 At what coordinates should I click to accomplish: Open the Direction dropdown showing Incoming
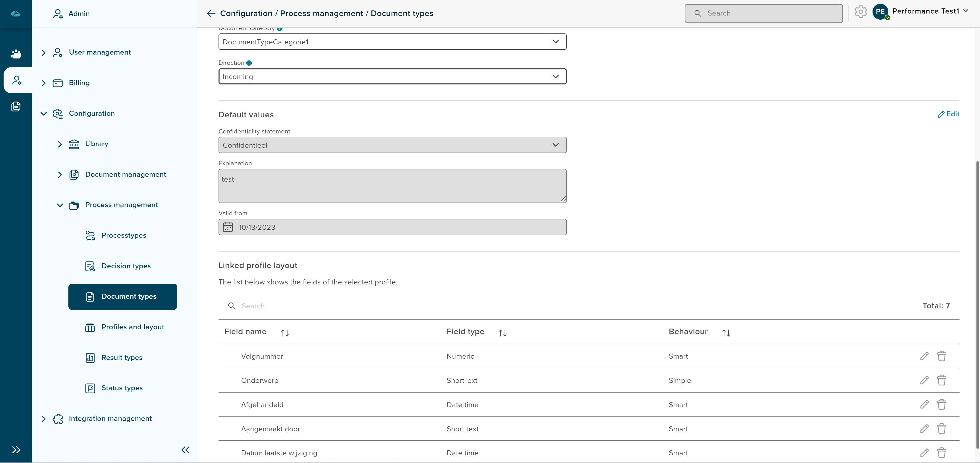click(x=392, y=77)
